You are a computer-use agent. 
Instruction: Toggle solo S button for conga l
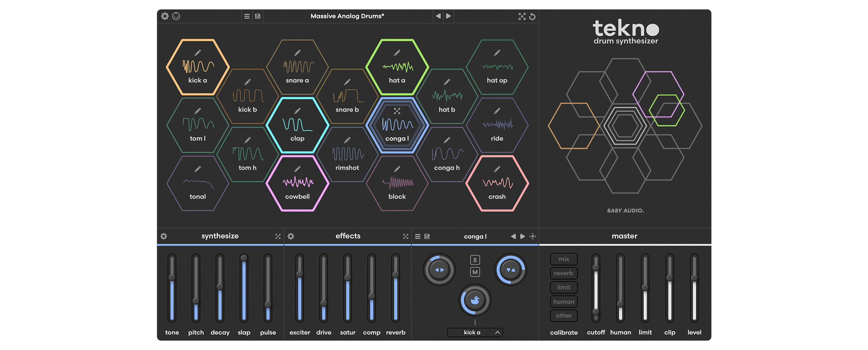pyautogui.click(x=475, y=260)
